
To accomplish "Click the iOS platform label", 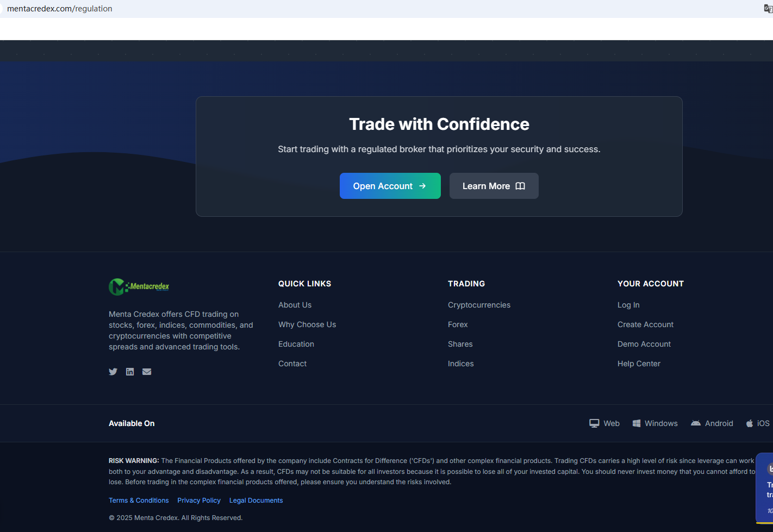I will tap(763, 423).
